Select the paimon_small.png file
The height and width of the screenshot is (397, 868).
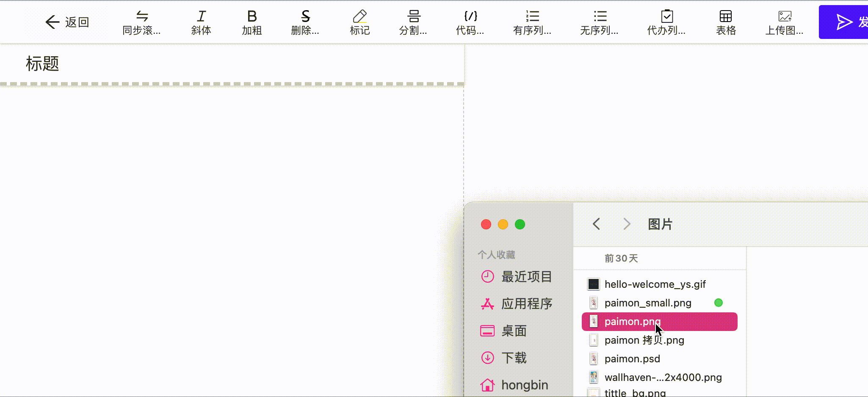click(647, 303)
